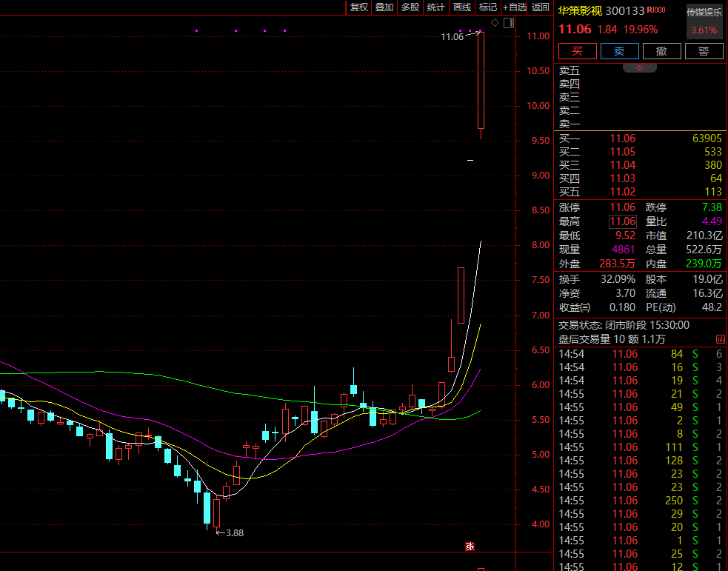Click the PE(动) value 48.2

pos(712,307)
